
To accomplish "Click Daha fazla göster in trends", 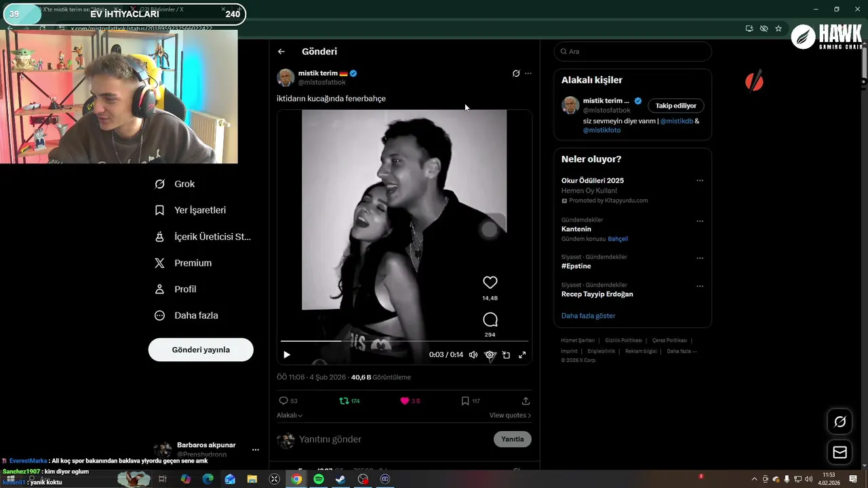I will coord(589,316).
